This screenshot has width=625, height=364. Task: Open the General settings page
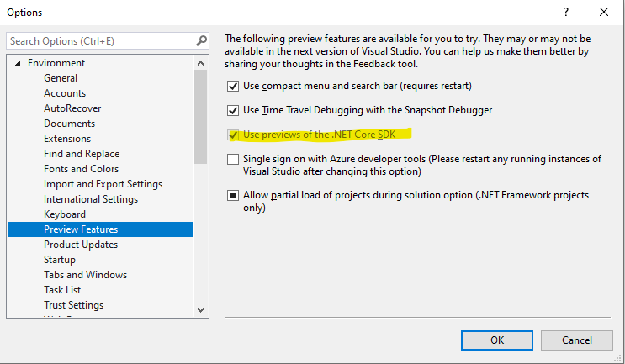click(x=61, y=78)
